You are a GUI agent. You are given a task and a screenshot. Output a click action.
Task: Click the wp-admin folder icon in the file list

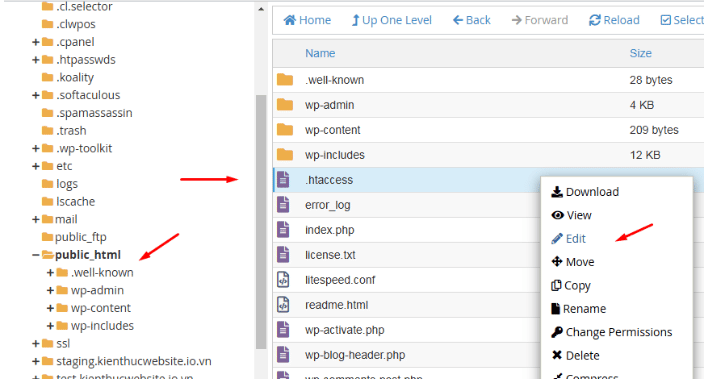pos(285,105)
